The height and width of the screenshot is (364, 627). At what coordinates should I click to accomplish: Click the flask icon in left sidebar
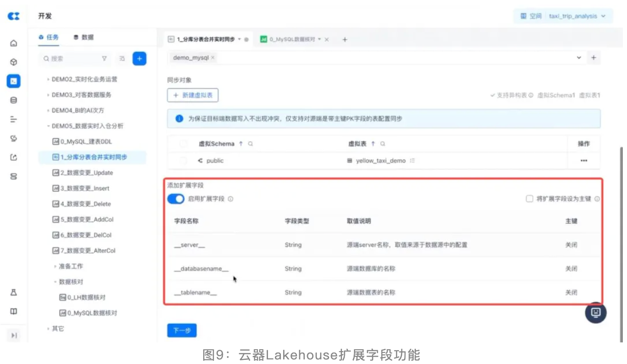[x=14, y=292]
